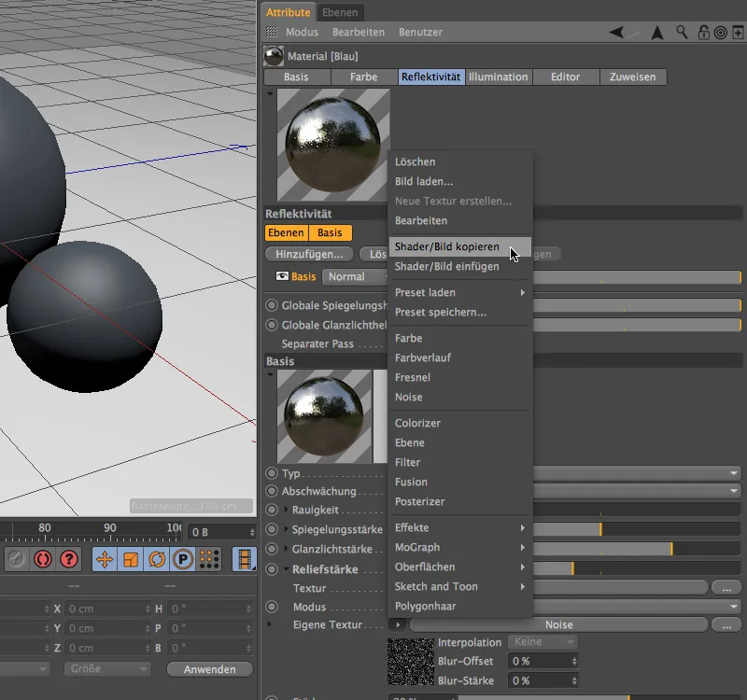747x700 pixels.
Task: Click the film strip icon
Action: tap(245, 558)
